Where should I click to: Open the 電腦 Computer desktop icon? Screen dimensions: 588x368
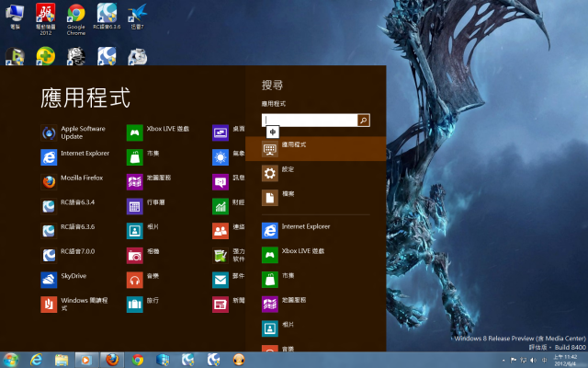[x=15, y=17]
